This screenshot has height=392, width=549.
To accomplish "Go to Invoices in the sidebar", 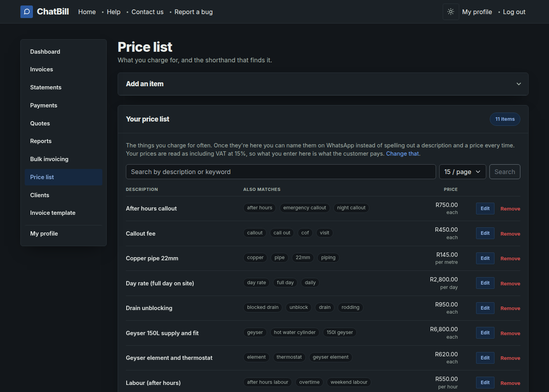I will [64, 69].
